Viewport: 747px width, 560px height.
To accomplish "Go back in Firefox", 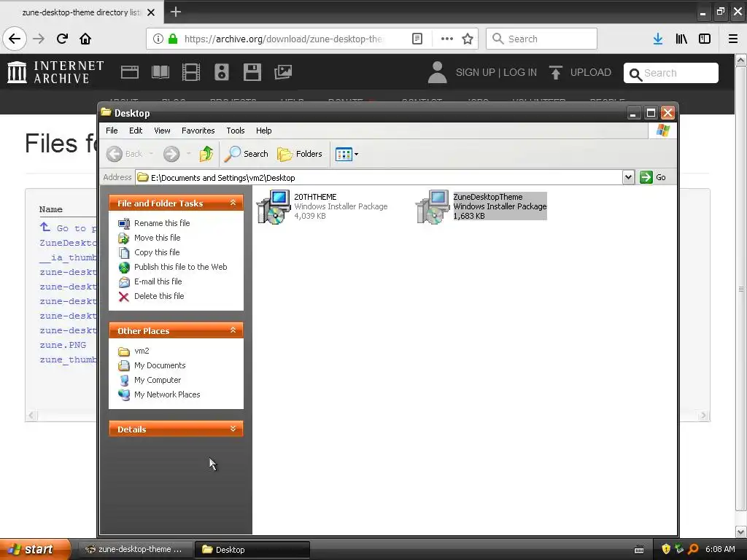I will pyautogui.click(x=15, y=39).
